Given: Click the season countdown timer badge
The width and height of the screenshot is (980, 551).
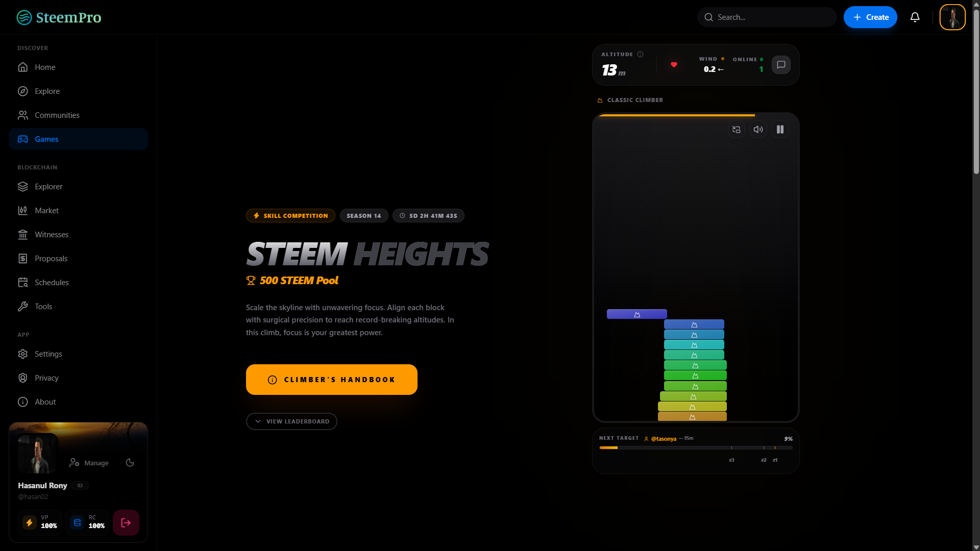Looking at the screenshot, I should 428,216.
